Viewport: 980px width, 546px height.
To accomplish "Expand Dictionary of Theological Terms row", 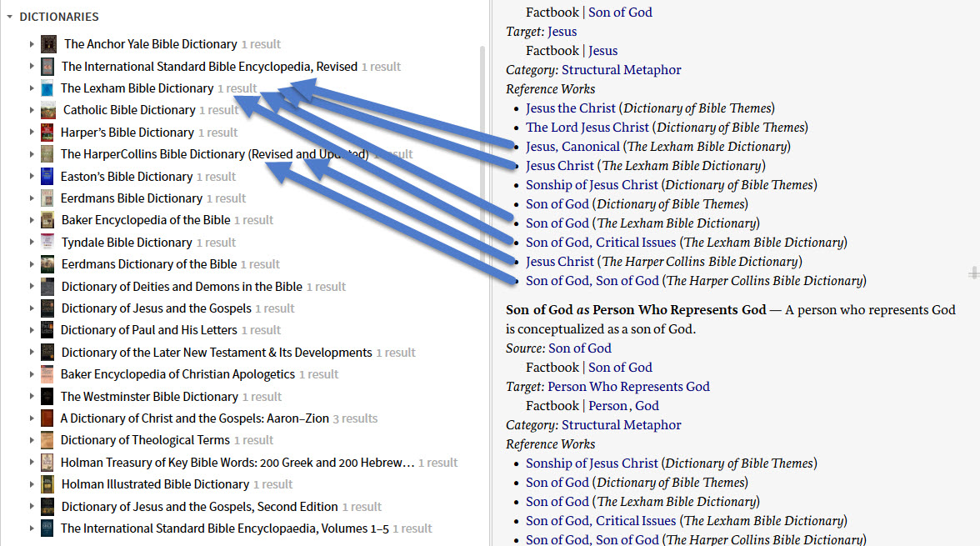I will point(32,440).
